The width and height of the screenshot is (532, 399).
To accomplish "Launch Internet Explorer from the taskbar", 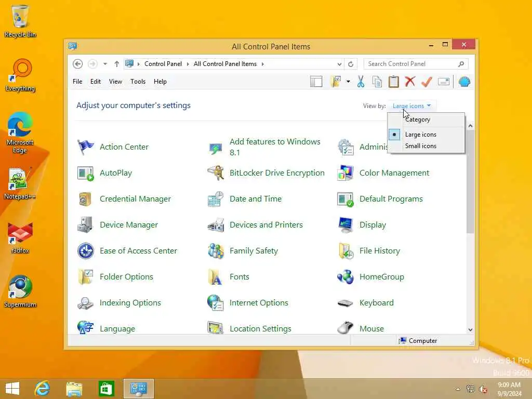I will [43, 389].
